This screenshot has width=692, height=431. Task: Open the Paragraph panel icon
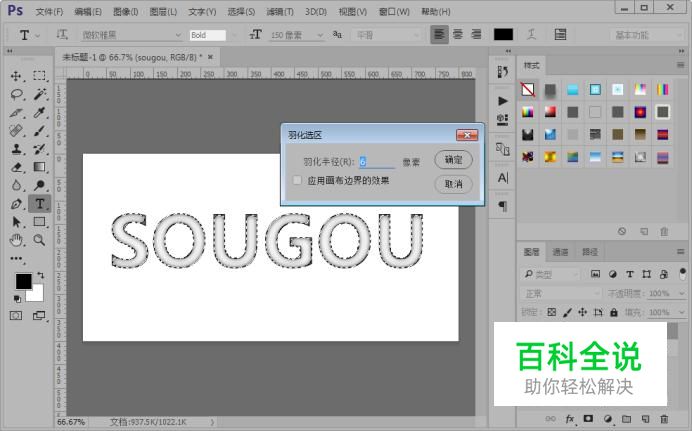tap(503, 206)
